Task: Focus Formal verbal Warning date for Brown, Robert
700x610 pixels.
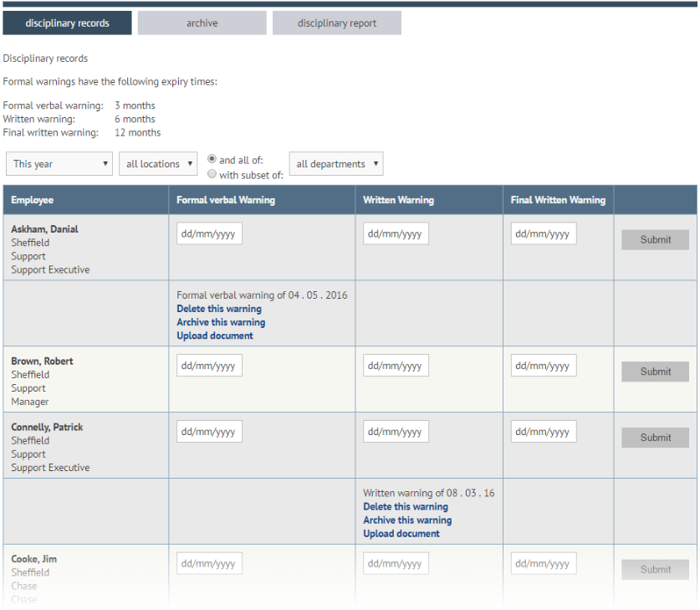Action: (x=209, y=366)
